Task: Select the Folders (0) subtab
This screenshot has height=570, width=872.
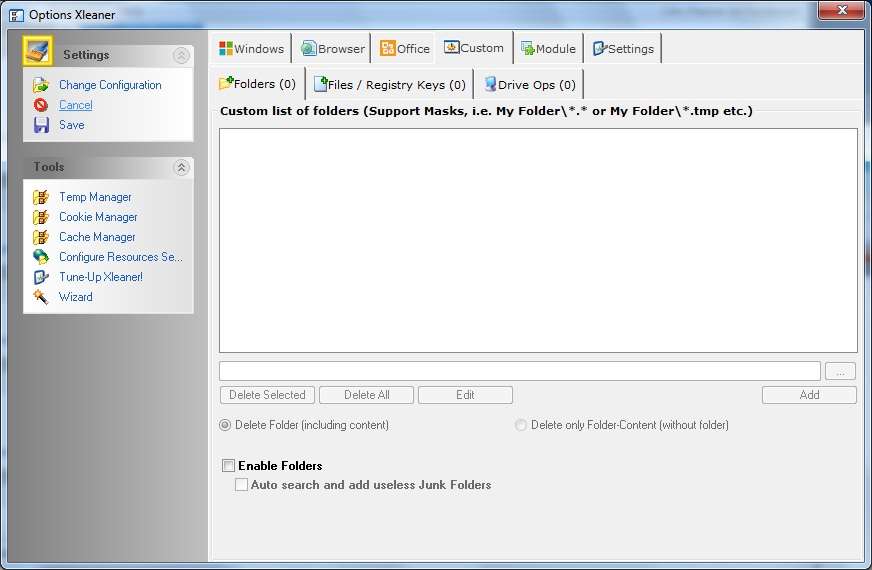Action: click(257, 84)
